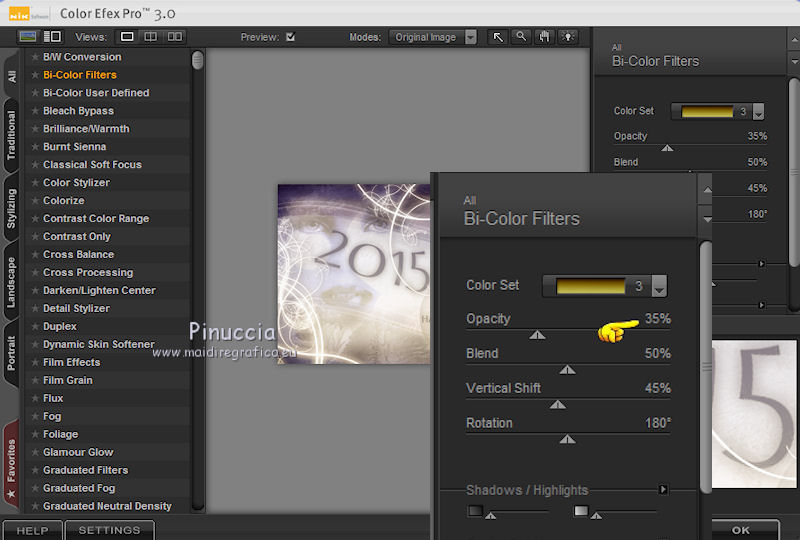Select the Dynamic Skin Softener filter
This screenshot has height=540, width=800.
[x=98, y=345]
